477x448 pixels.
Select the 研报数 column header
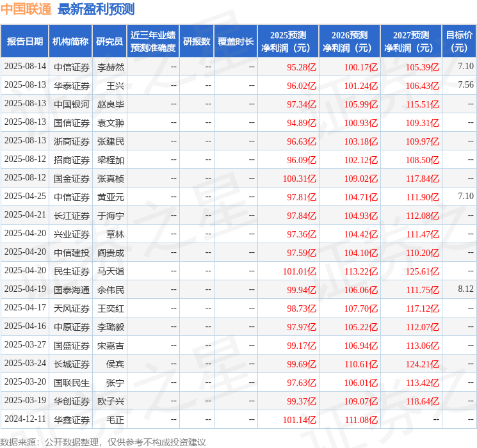coord(197,42)
